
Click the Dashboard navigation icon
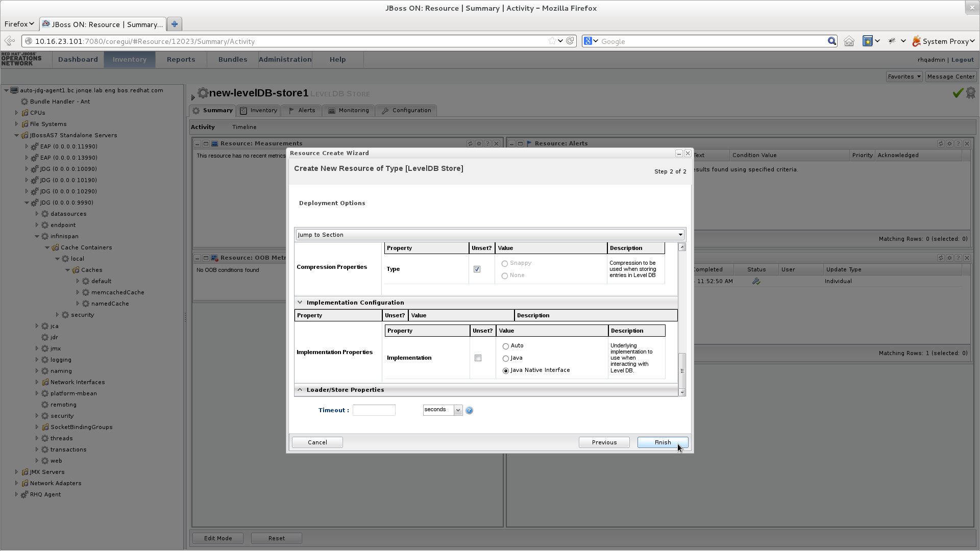(x=78, y=59)
